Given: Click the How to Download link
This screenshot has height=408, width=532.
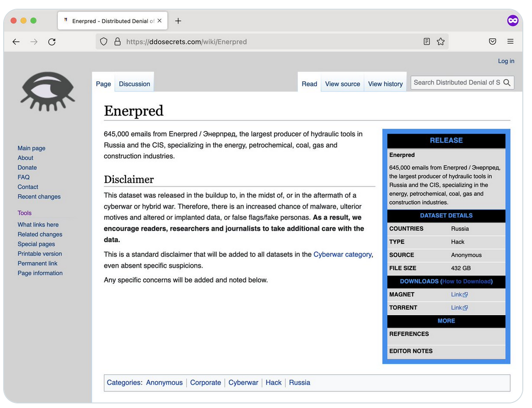Looking at the screenshot, I should click(466, 281).
